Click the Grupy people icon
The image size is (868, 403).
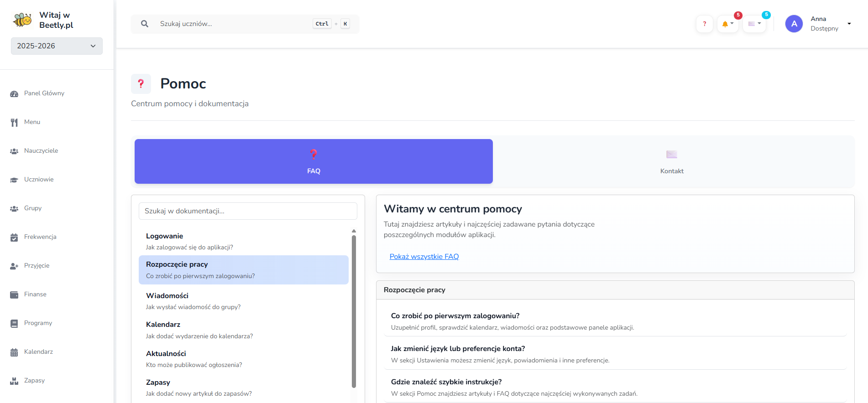coord(14,208)
